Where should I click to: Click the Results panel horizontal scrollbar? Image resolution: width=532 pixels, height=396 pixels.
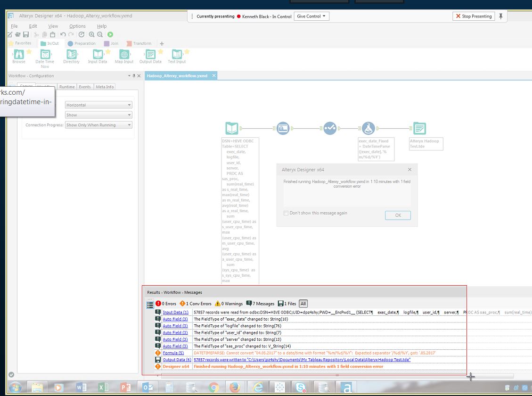point(337,376)
